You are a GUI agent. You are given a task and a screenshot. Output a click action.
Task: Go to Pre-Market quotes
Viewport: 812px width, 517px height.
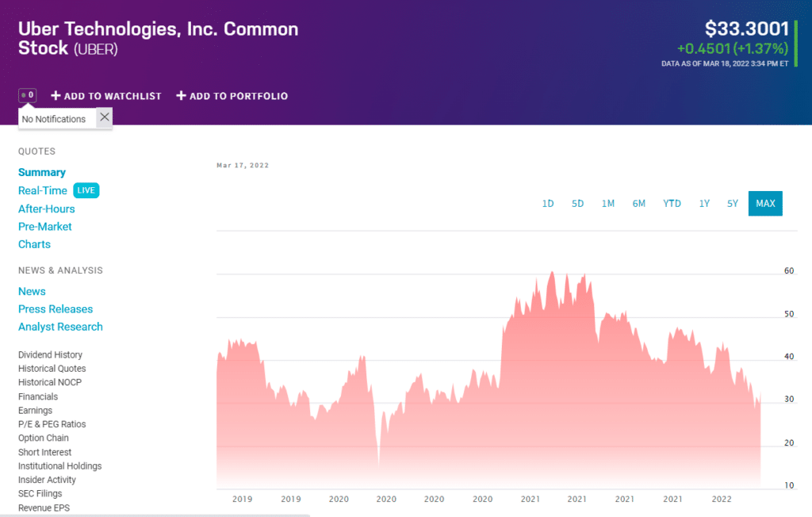click(45, 226)
